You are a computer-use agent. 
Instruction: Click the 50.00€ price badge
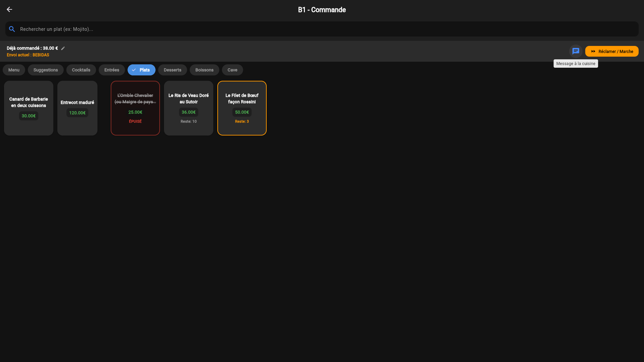pos(242,112)
